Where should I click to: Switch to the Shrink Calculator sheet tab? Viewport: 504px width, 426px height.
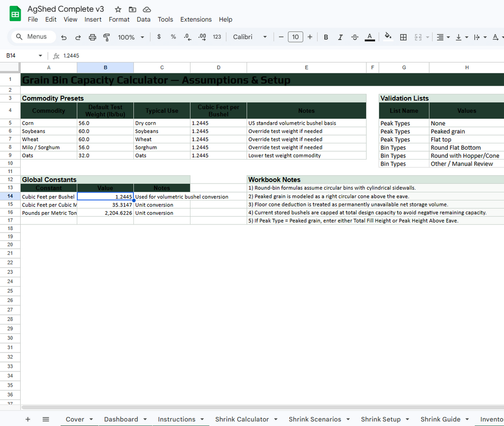(x=241, y=419)
